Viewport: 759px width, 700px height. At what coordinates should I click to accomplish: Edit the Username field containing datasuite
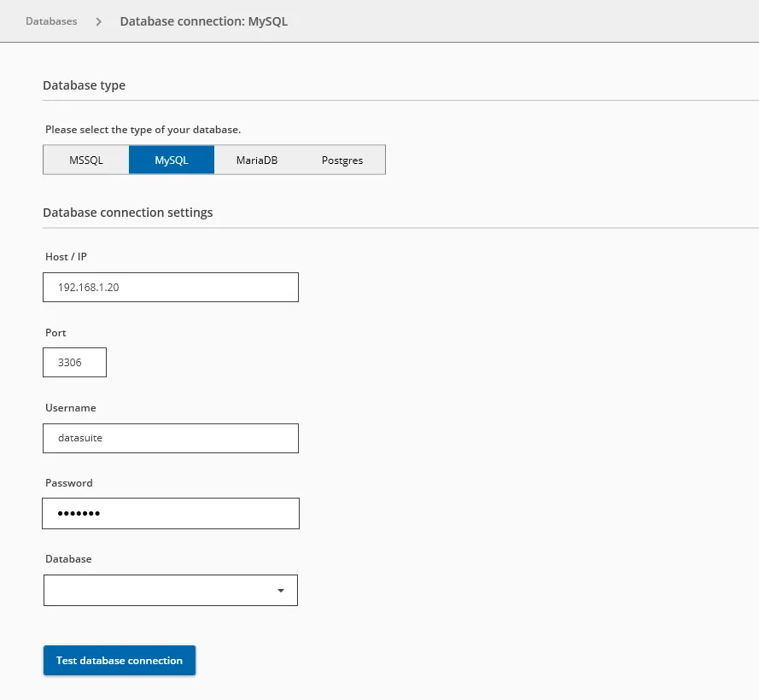[x=171, y=438]
